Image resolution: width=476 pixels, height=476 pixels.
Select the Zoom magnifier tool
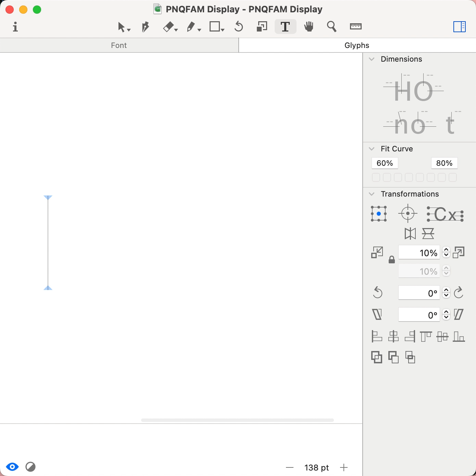[x=331, y=27]
